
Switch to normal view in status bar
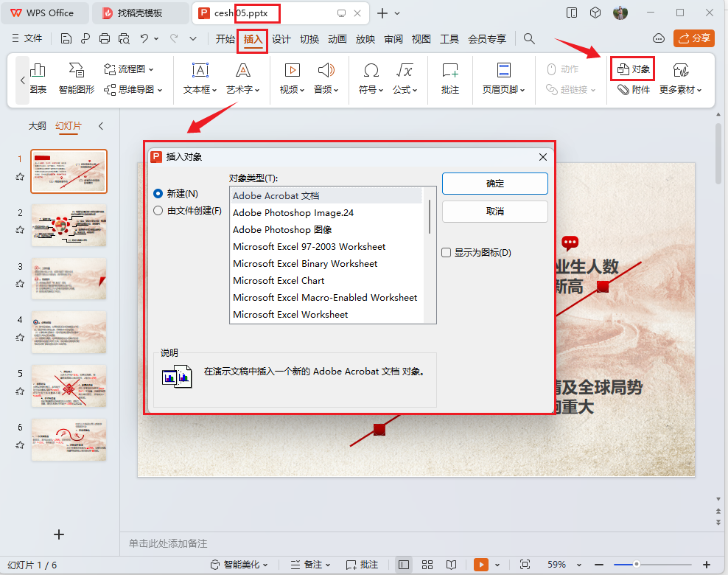click(x=404, y=565)
